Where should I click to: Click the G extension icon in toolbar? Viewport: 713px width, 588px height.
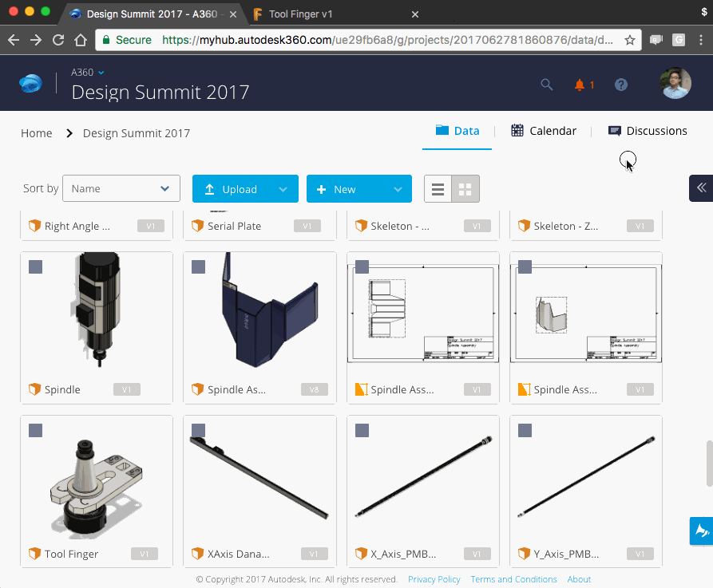click(x=679, y=40)
